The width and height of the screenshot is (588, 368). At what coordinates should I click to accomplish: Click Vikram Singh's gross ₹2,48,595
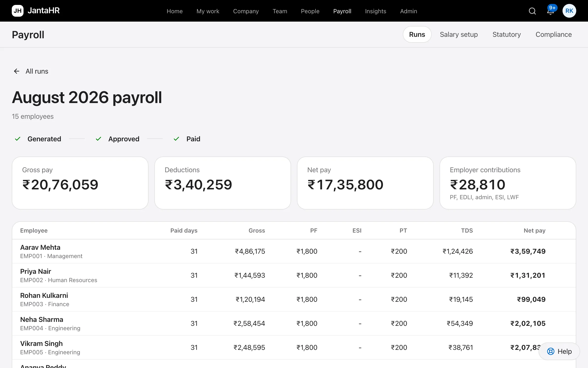[x=249, y=347]
